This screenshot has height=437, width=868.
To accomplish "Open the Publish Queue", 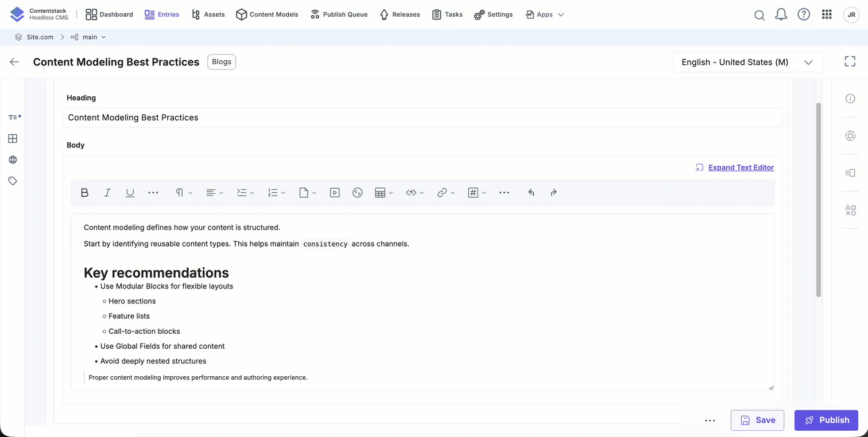I will pyautogui.click(x=339, y=14).
